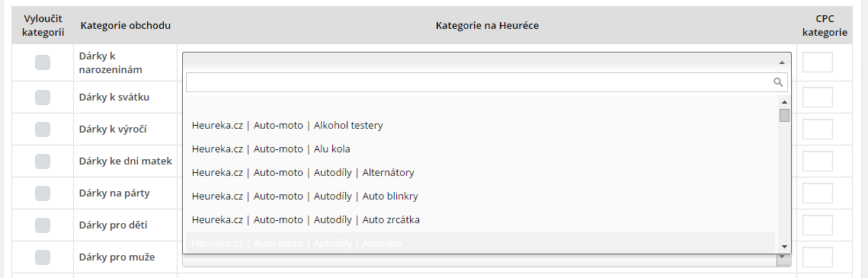
Task: Mark Dárky pro děti as excluded
Action: (43, 225)
